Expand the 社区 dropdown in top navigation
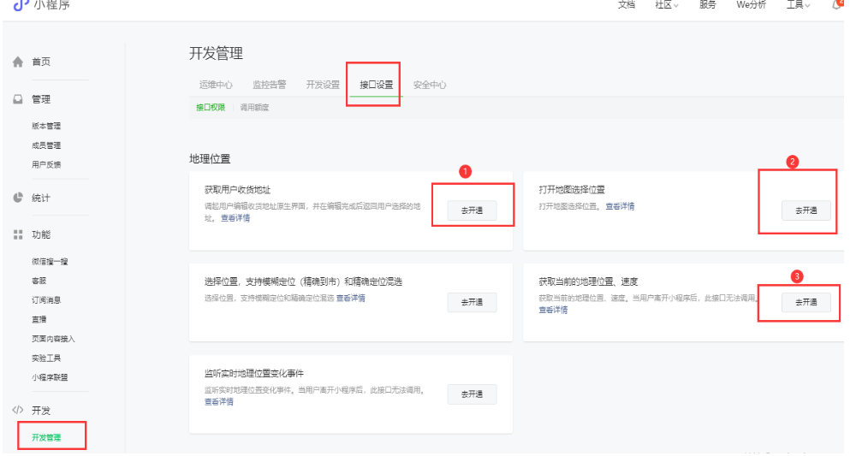This screenshot has width=868, height=456. [x=667, y=5]
